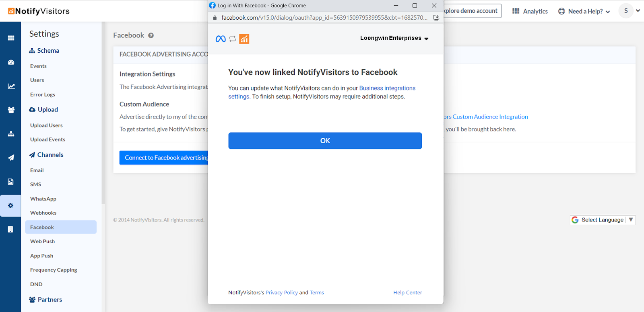Open the Need a Help dropdown

point(584,11)
